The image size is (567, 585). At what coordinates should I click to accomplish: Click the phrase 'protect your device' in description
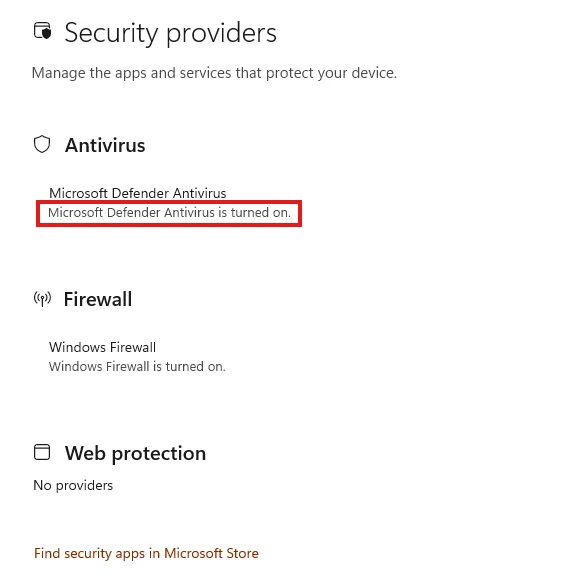pos(331,73)
